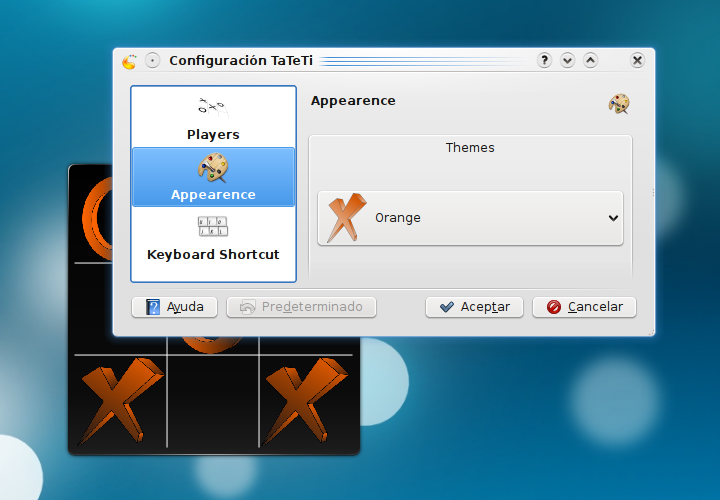
Task: Confirm settings with Aceptar
Action: (474, 307)
